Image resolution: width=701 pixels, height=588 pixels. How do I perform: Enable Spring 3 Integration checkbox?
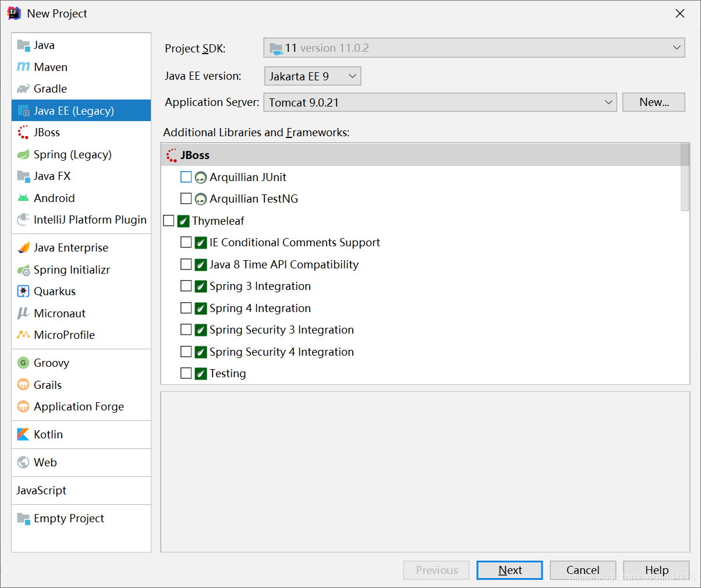pos(186,286)
